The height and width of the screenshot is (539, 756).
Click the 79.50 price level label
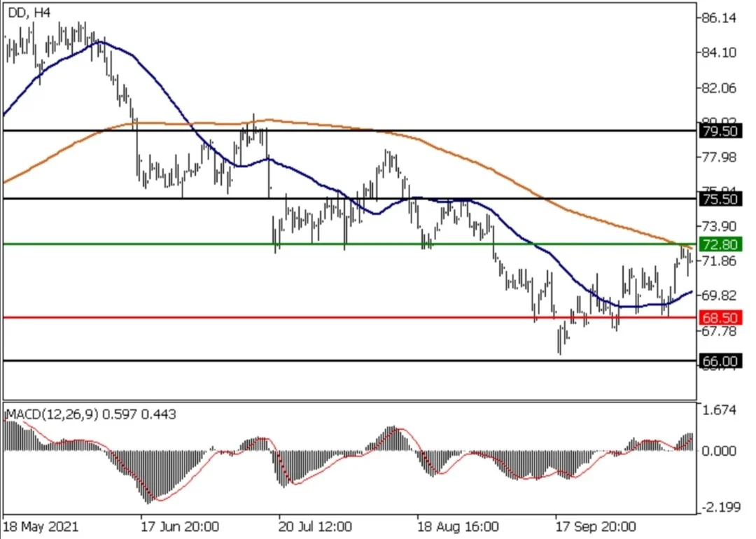click(x=720, y=131)
